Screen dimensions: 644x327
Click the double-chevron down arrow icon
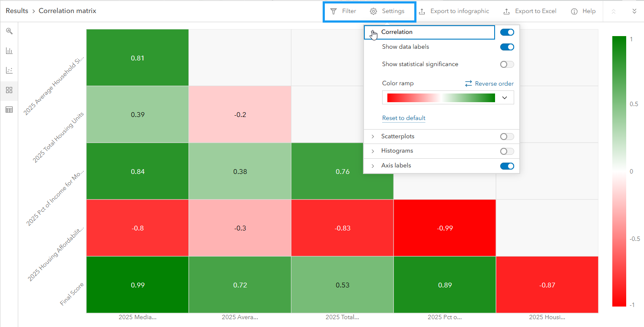(x=634, y=11)
